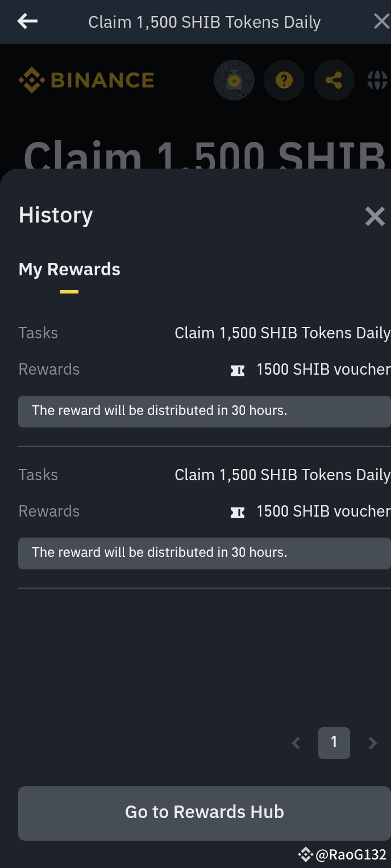Click the help question mark icon

(x=284, y=80)
